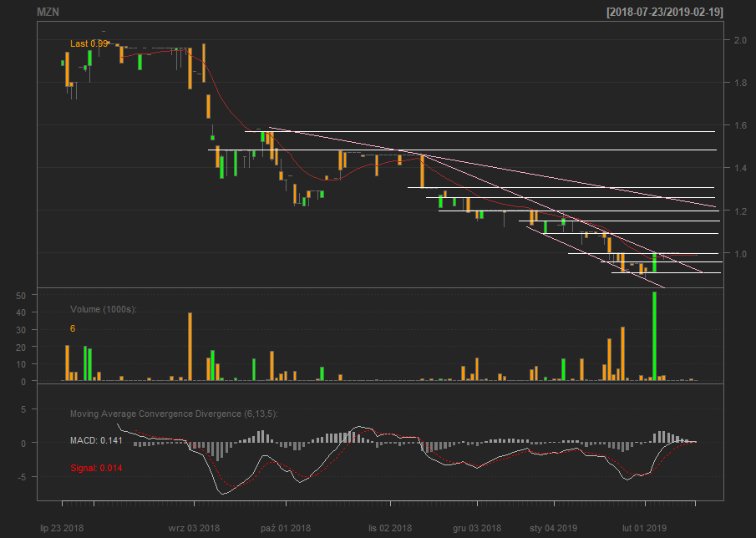756x538 pixels.
Task: Click the "sty 04 2019" date label
Action: (x=554, y=528)
